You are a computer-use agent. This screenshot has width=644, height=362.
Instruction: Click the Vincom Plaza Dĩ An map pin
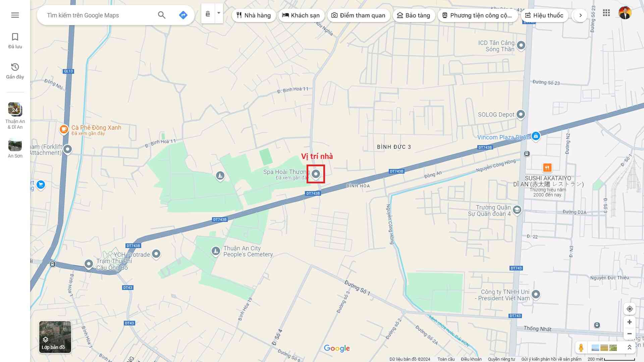[x=536, y=136]
